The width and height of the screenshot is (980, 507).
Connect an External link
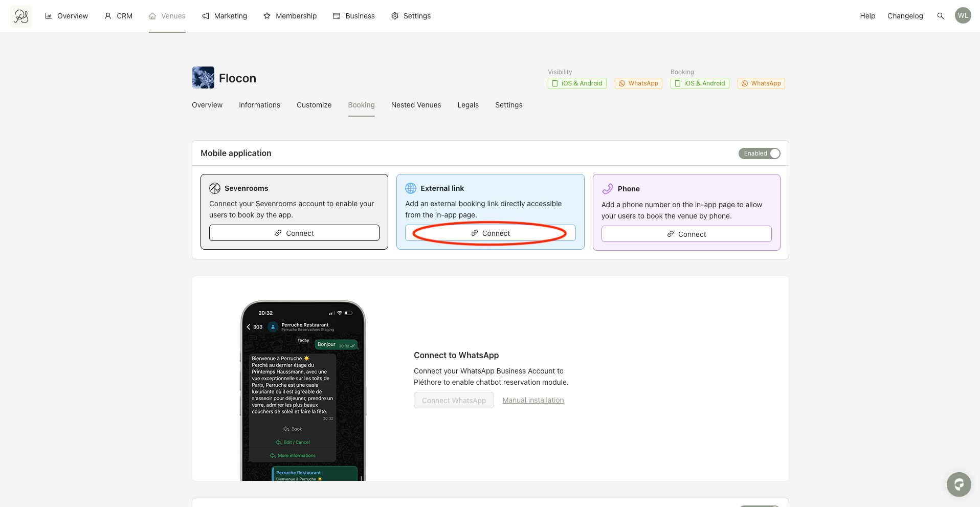tap(491, 233)
